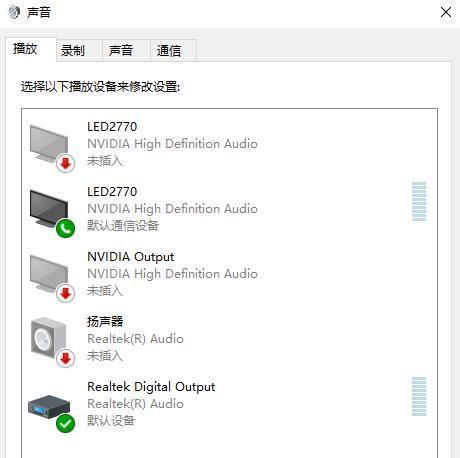Viewport: 460px width, 458px height.
Task: Click the Realtek Digital Output device icon
Action: click(x=52, y=413)
